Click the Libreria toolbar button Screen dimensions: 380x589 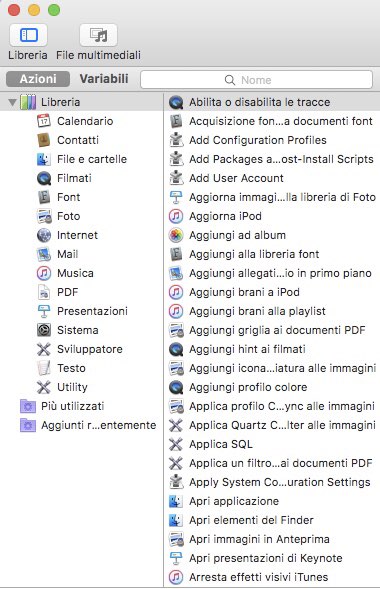28,35
